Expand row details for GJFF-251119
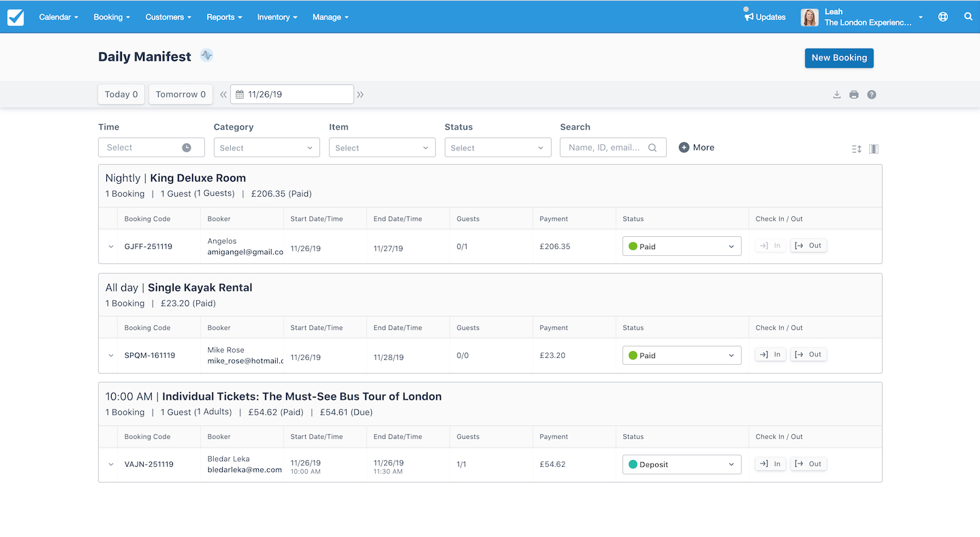The width and height of the screenshot is (980, 537). 111,246
